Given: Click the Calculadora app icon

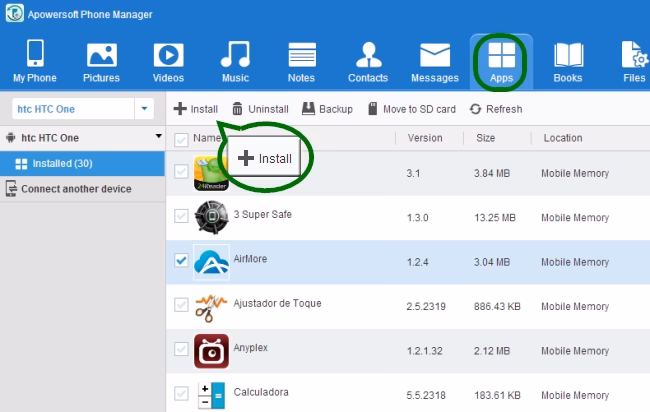Looking at the screenshot, I should tap(211, 396).
